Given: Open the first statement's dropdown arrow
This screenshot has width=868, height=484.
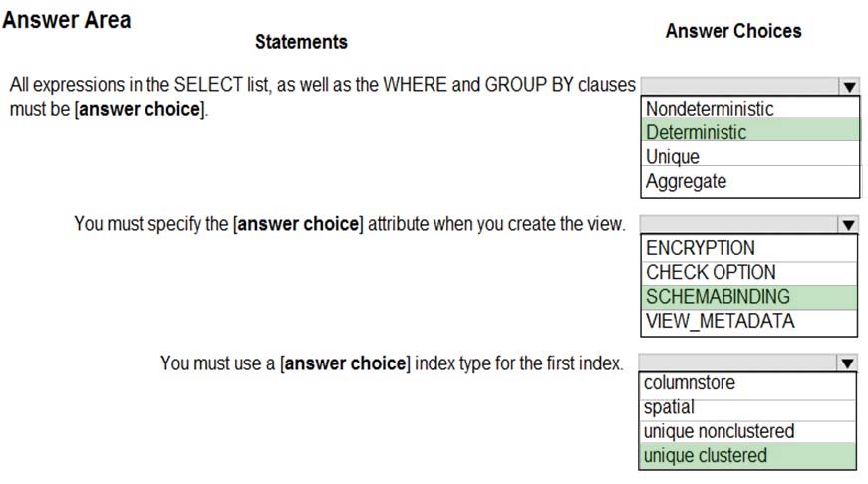Looking at the screenshot, I should click(849, 86).
